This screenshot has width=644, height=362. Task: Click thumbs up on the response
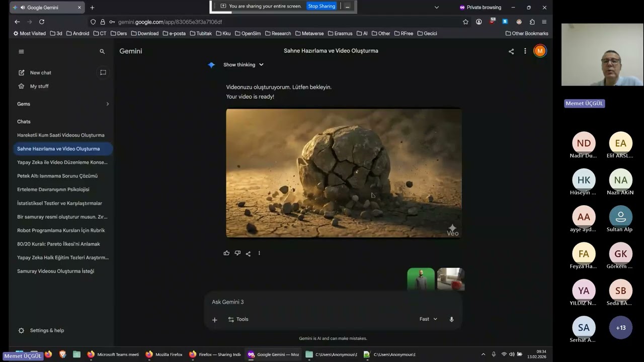click(x=226, y=253)
